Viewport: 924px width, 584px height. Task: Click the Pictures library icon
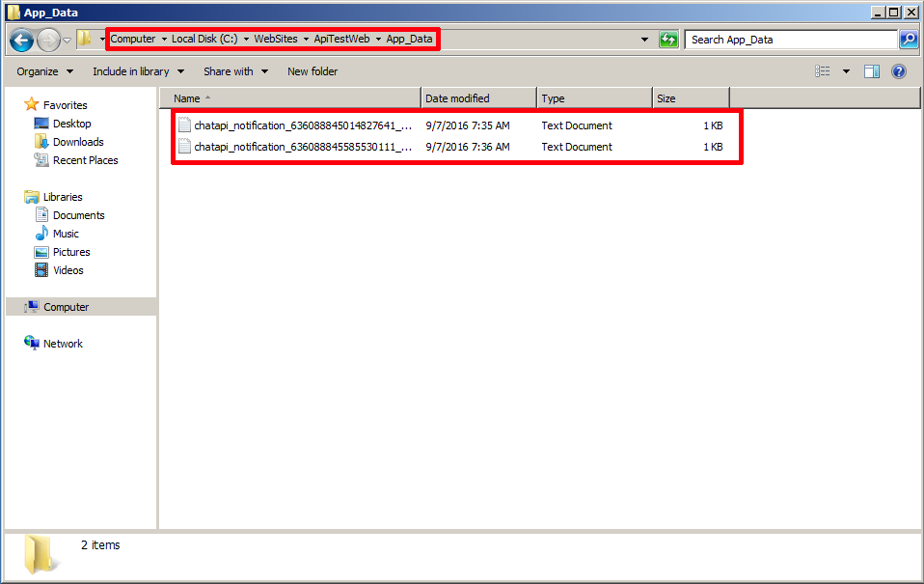[41, 252]
